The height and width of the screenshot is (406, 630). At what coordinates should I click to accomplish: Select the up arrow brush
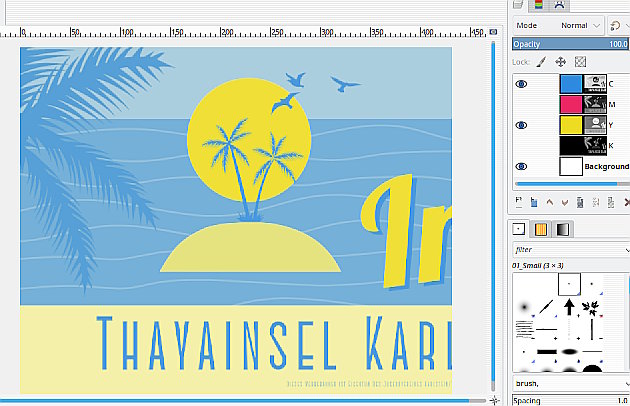coord(569,307)
